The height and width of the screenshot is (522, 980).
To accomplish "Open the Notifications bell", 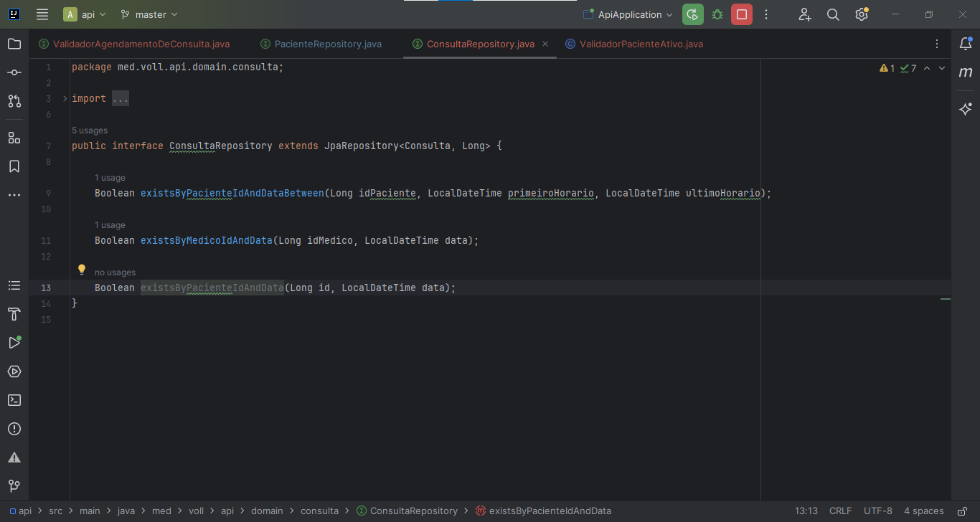I will coord(966,44).
